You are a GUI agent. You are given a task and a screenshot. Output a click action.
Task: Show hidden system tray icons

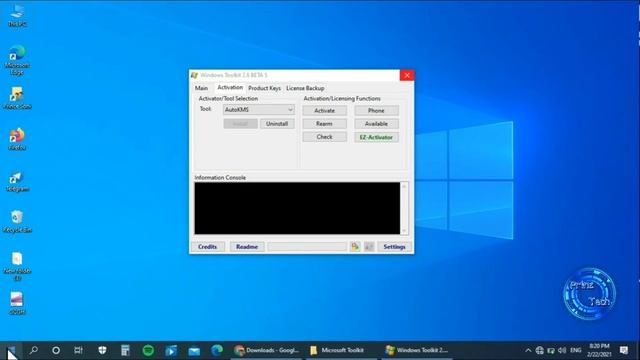pos(528,350)
